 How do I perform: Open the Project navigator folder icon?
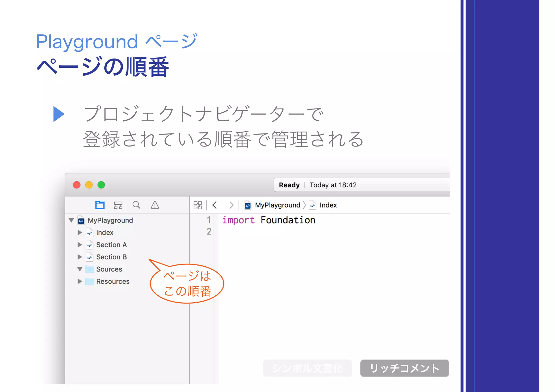point(100,205)
